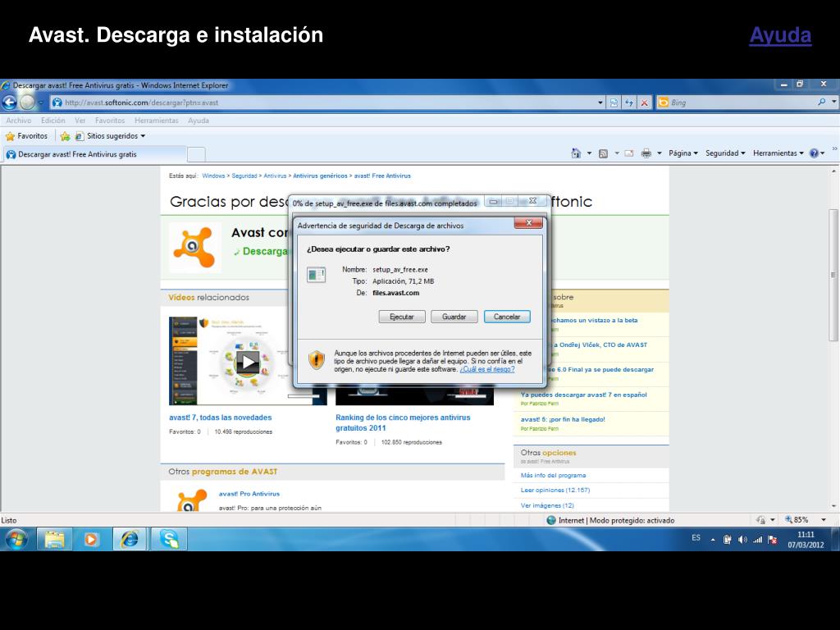Click Ver imágenes (12) link
The width and height of the screenshot is (840, 630).
tap(547, 505)
